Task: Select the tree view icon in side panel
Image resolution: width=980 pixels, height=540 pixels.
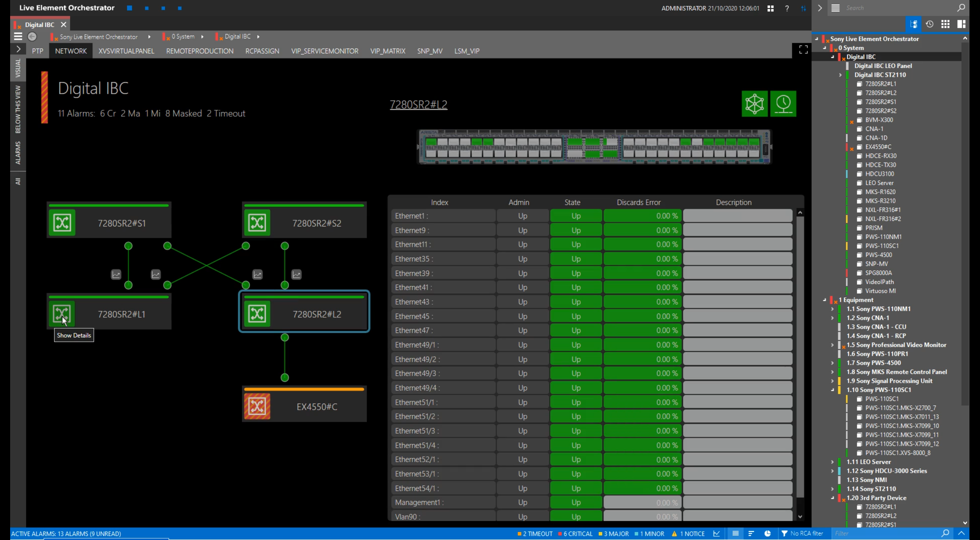Action: [914, 24]
